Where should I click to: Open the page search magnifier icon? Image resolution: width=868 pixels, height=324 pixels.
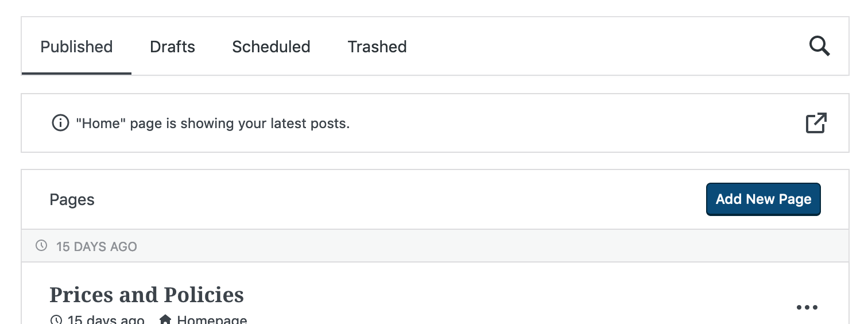pyautogui.click(x=819, y=46)
